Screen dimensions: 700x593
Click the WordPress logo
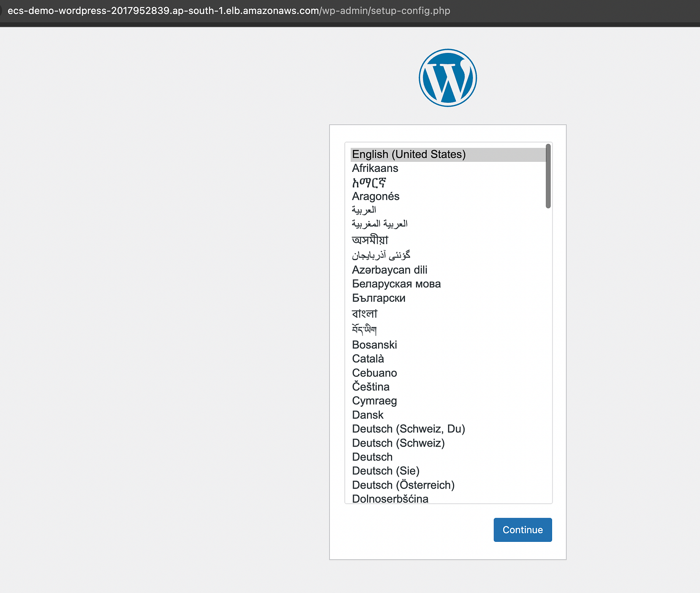coord(448,78)
